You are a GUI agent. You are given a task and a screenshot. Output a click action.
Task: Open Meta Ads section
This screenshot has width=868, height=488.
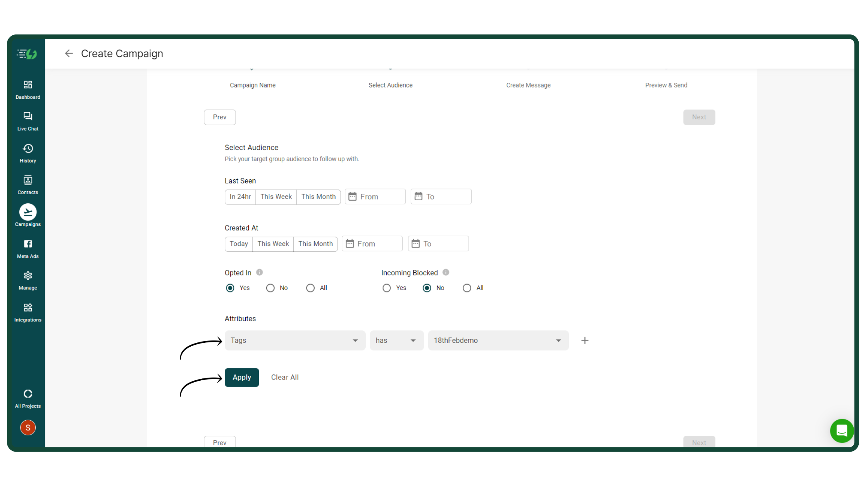[28, 249]
